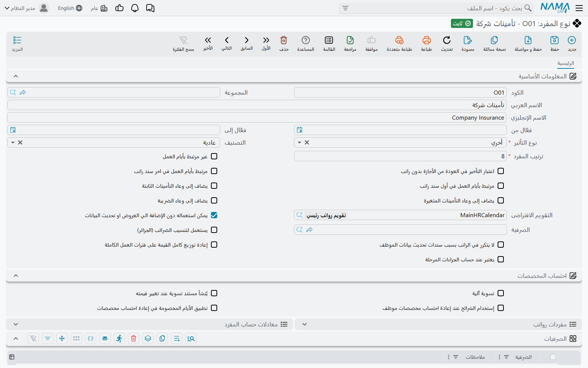
Task: Go to First record (الأول) icon
Action: click(266, 40)
